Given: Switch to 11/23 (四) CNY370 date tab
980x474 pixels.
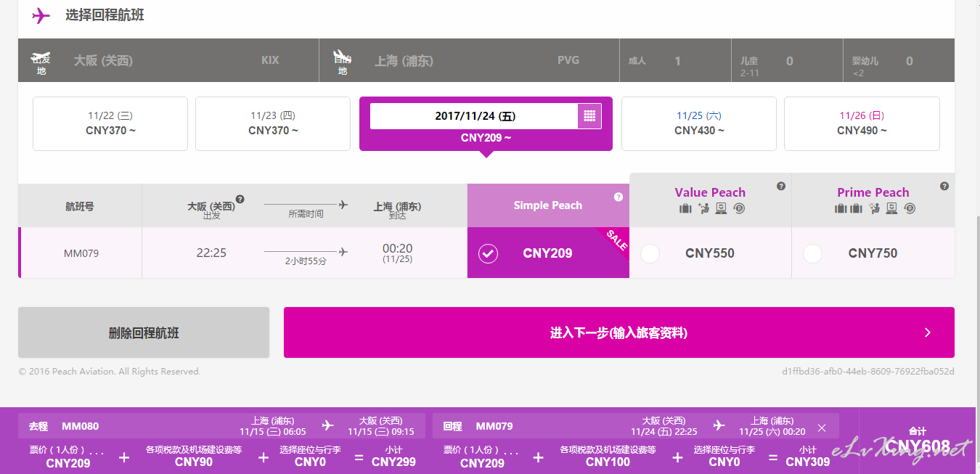Looking at the screenshot, I should (x=273, y=123).
